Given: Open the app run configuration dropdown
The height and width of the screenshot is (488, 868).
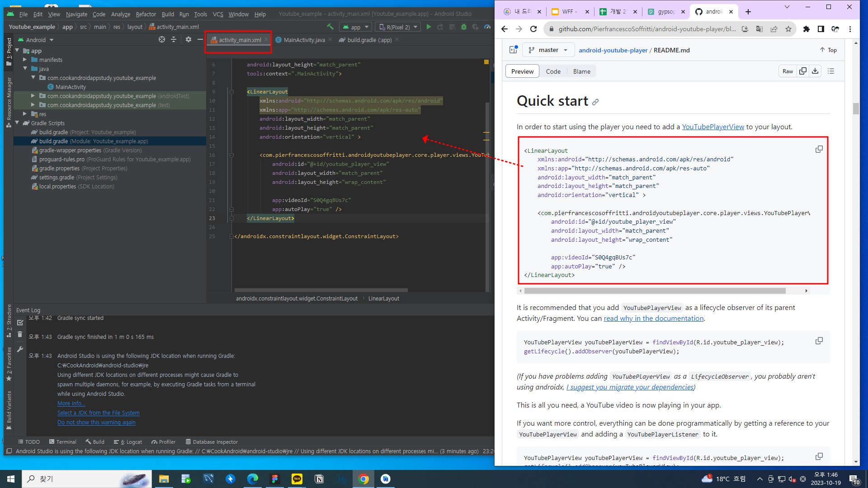Looking at the screenshot, I should click(356, 27).
